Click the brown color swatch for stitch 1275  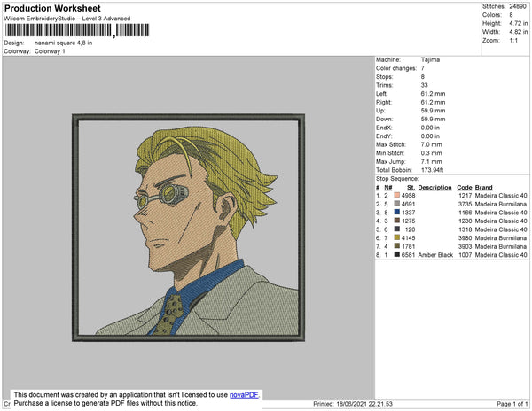(396, 221)
